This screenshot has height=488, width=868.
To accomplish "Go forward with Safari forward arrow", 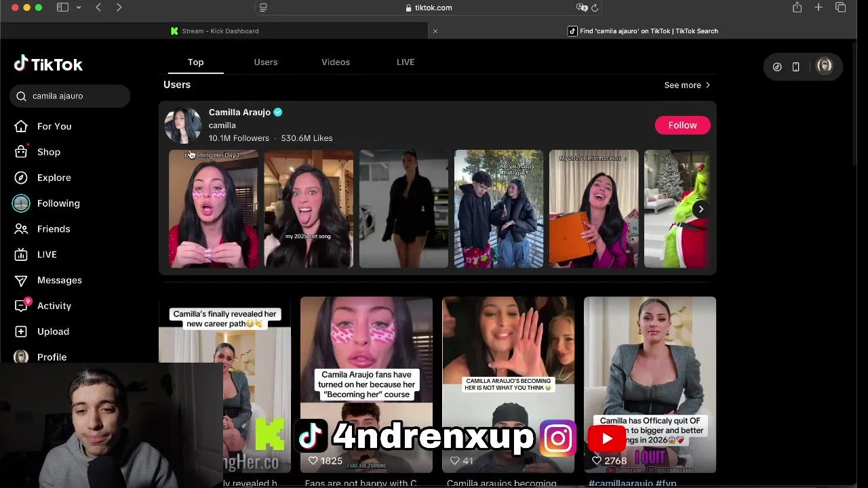I will click(x=119, y=7).
